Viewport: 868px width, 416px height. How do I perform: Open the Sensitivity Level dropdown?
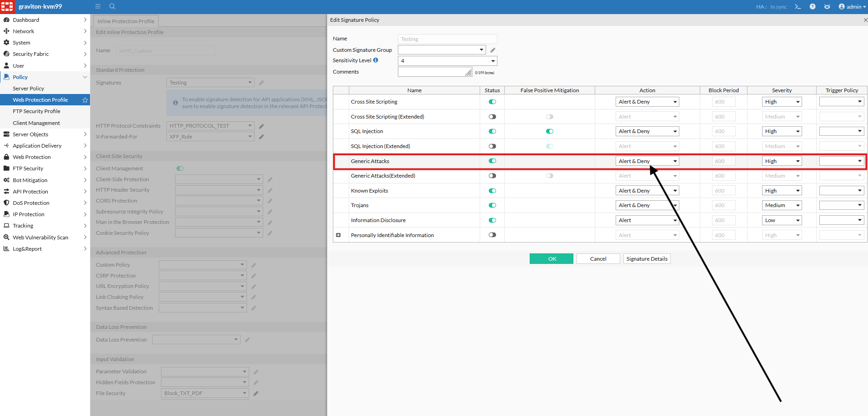pyautogui.click(x=447, y=61)
